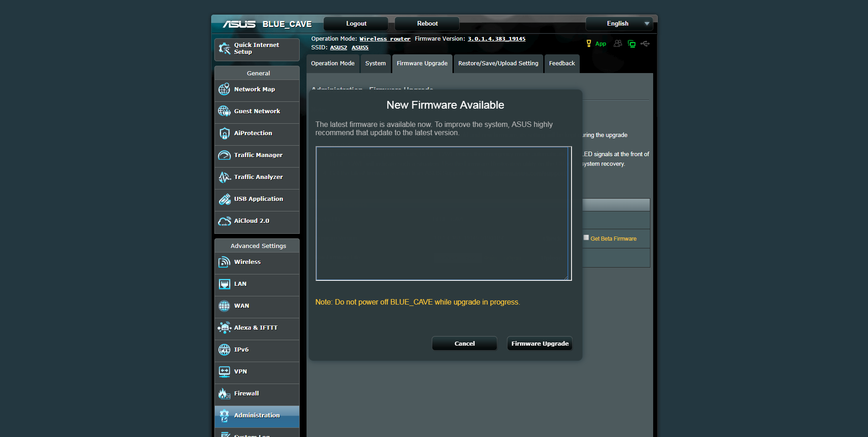Click inside the release notes text area

[x=443, y=213]
